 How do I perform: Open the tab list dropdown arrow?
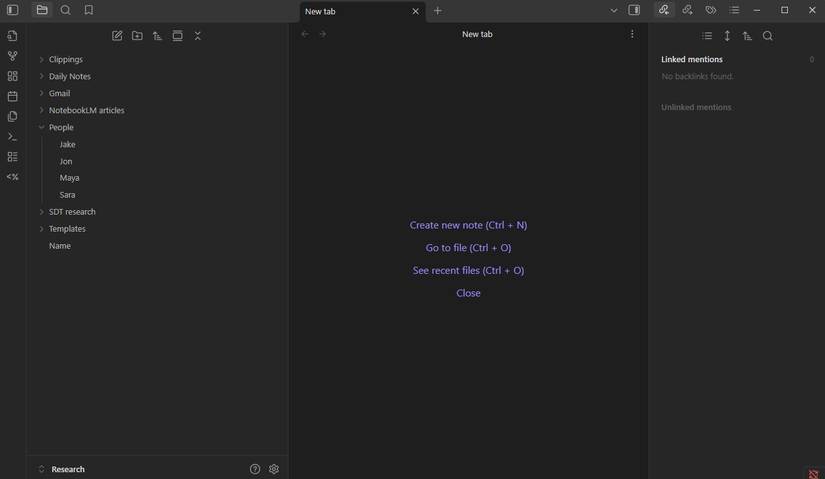pyautogui.click(x=613, y=11)
